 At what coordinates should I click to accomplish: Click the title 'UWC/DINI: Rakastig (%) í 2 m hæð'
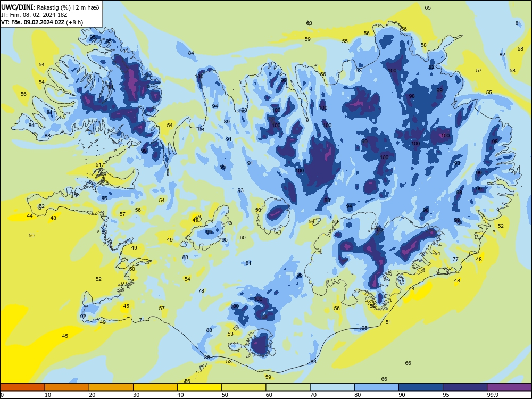tap(50, 7)
